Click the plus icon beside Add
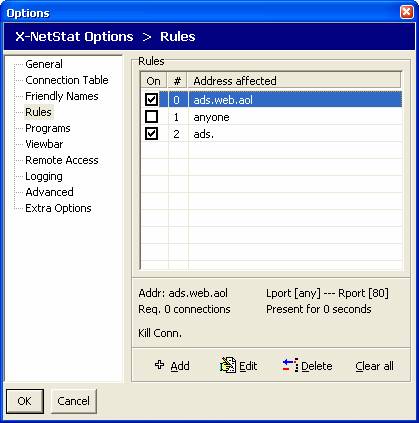This screenshot has width=419, height=423. (x=160, y=365)
